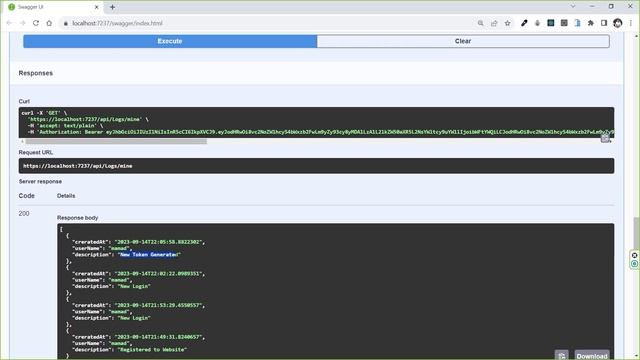Click createdAt value 2023-09-14T22:02:22
640x360 pixels.
[159, 273]
